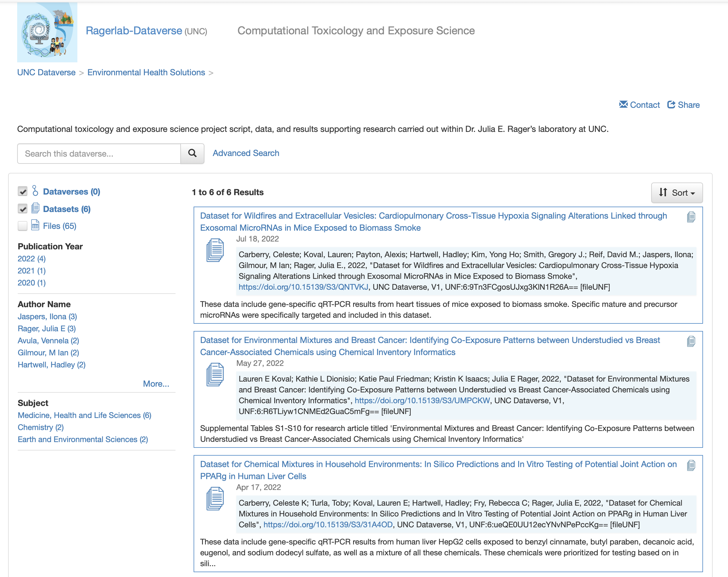Open the DOI link ending in UMPCKW

tap(422, 401)
